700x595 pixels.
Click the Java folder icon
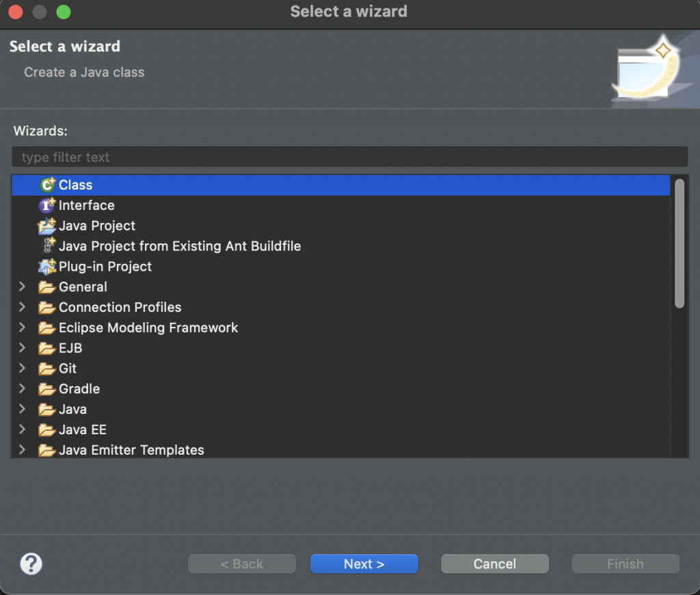tap(47, 409)
